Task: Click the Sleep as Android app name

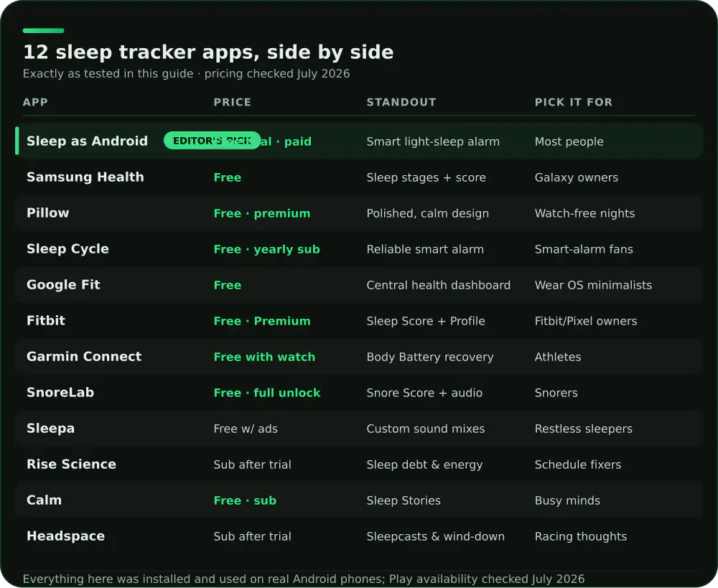Action: point(87,141)
